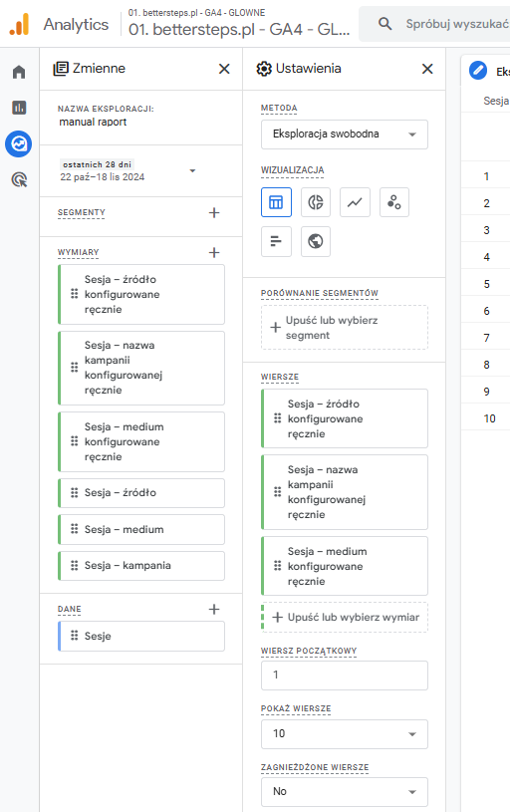This screenshot has height=812, width=510.
Task: Open the Pokaż wiersze dropdown
Action: (345, 734)
